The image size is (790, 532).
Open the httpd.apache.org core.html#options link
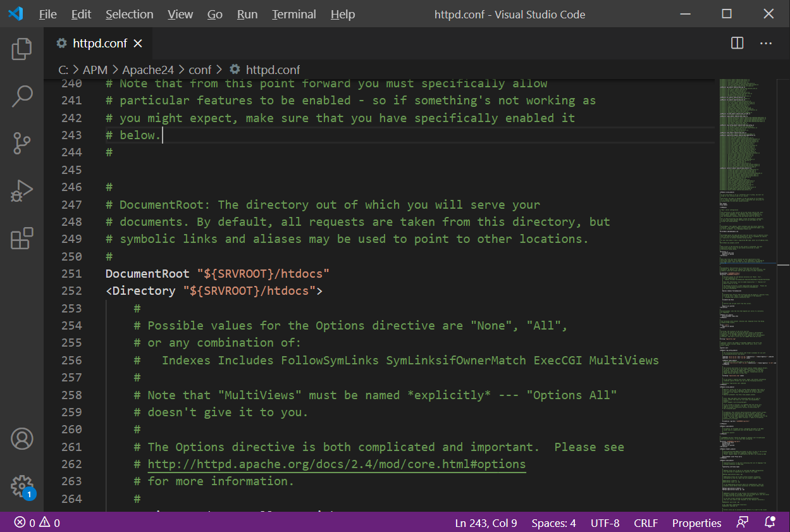336,464
